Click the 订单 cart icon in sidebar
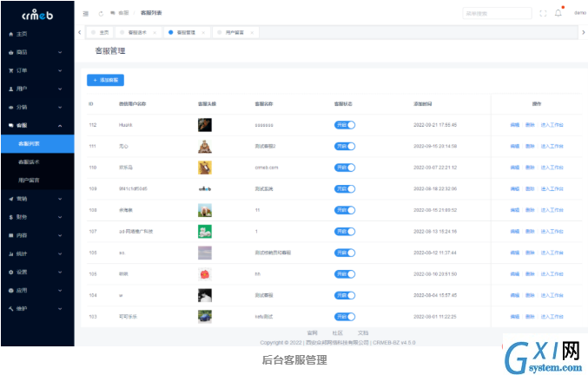 coord(11,70)
